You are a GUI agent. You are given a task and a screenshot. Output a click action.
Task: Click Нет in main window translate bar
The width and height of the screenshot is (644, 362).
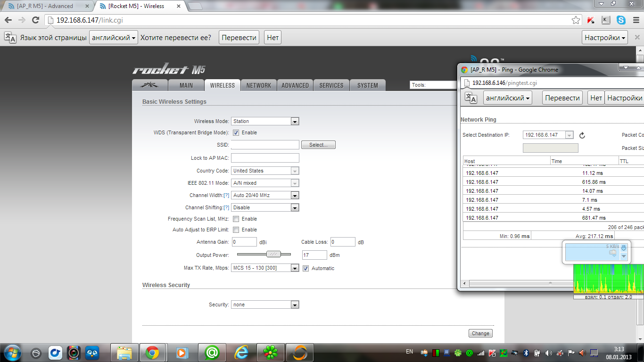click(272, 38)
